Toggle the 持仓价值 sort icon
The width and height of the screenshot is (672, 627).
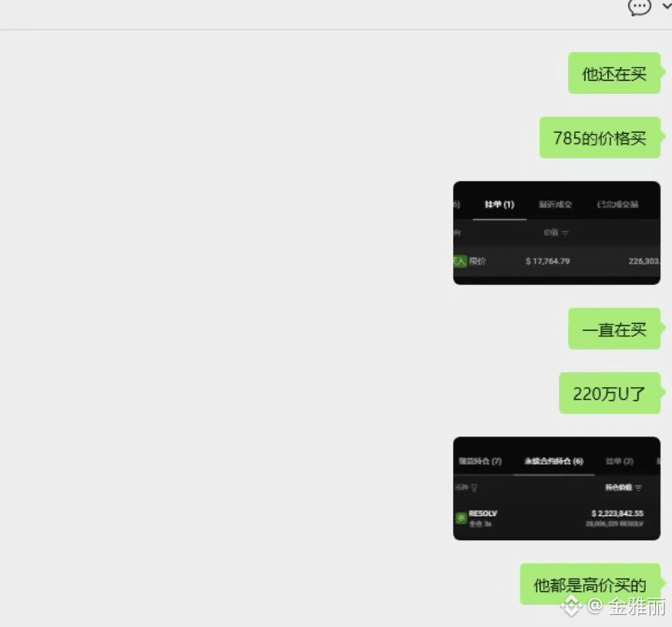click(x=639, y=488)
